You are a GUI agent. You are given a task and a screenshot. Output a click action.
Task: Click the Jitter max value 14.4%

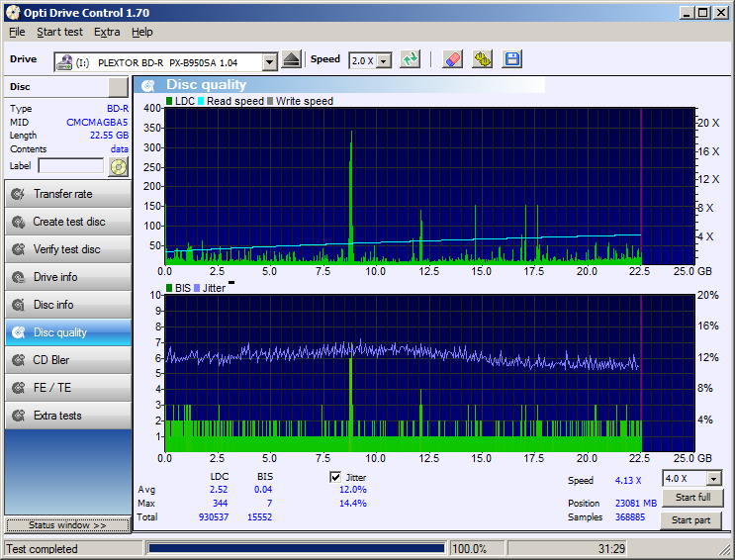pos(353,504)
